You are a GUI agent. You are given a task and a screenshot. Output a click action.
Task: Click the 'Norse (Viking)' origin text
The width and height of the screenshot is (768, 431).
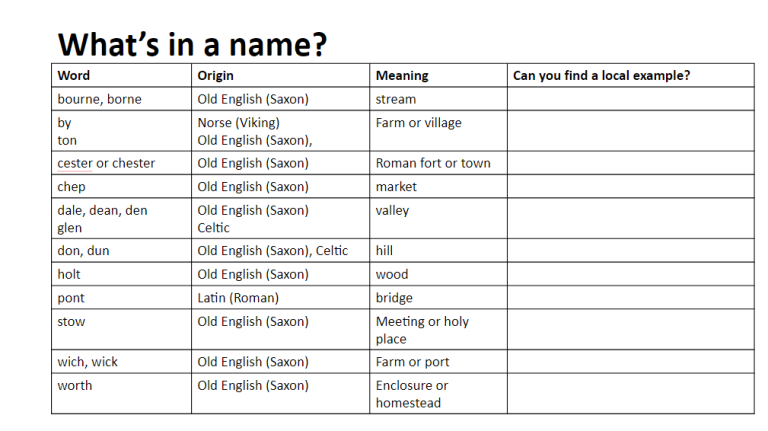[x=238, y=123]
